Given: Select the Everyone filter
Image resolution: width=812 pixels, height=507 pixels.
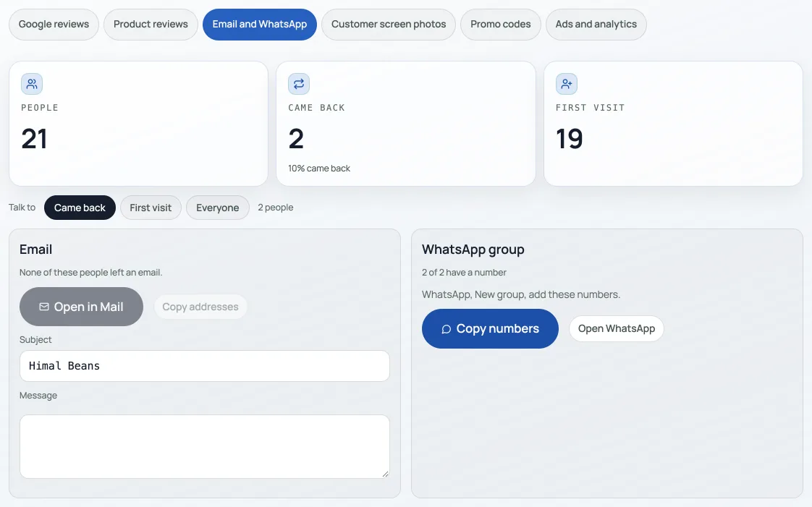Looking at the screenshot, I should tap(218, 208).
